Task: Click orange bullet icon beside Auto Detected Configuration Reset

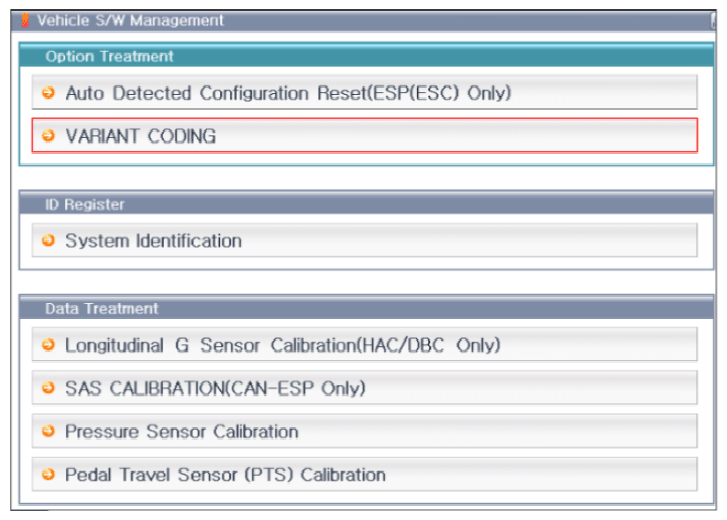Action: 48,93
